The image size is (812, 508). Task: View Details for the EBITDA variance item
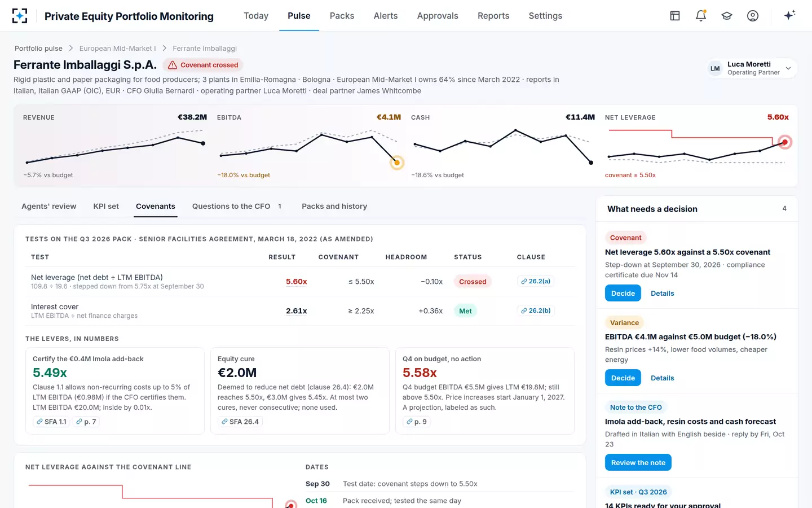pyautogui.click(x=663, y=378)
